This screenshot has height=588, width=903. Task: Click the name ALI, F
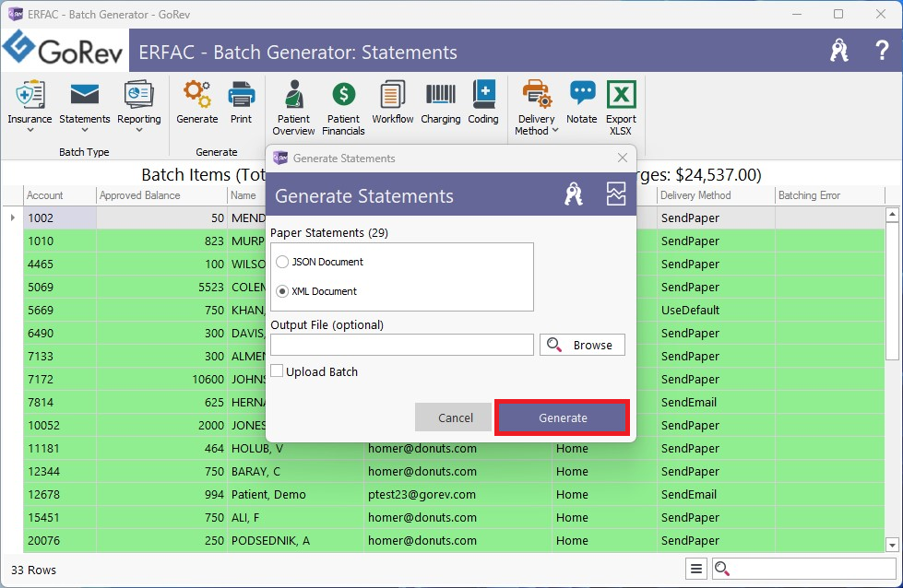[x=245, y=517]
